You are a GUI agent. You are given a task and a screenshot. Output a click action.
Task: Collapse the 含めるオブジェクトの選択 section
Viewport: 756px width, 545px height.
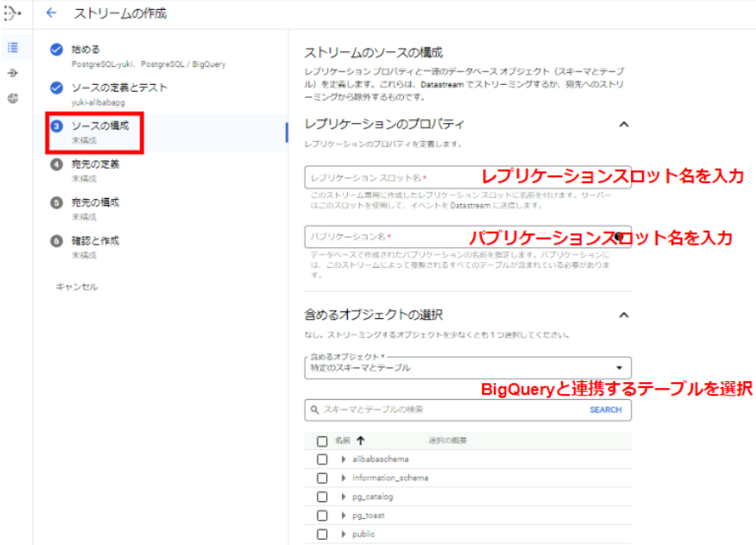[624, 315]
